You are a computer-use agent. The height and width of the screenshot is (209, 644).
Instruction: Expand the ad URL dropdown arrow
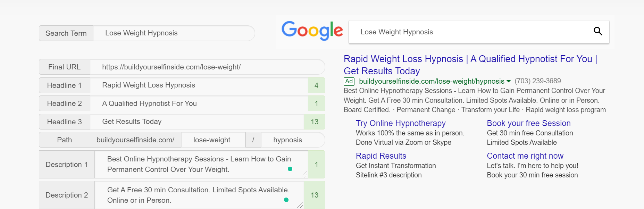(509, 81)
